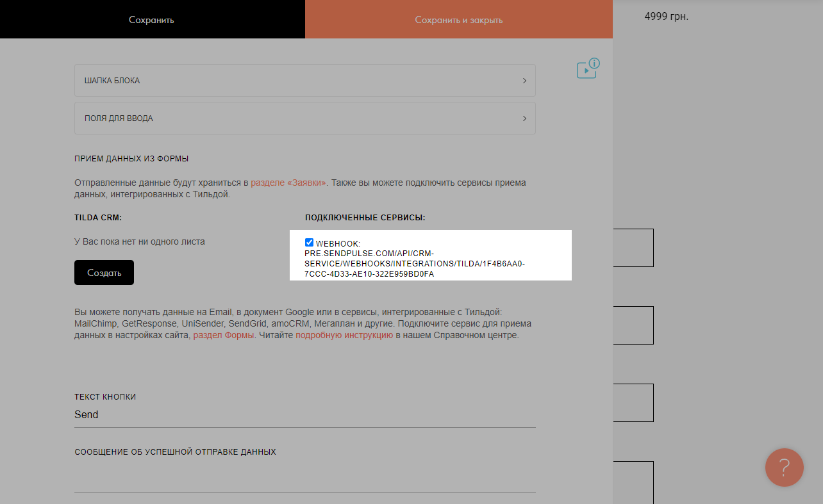Click the ТЕКСТ КНОПКИ field containing Send
The height and width of the screenshot is (504, 823).
pos(304,414)
